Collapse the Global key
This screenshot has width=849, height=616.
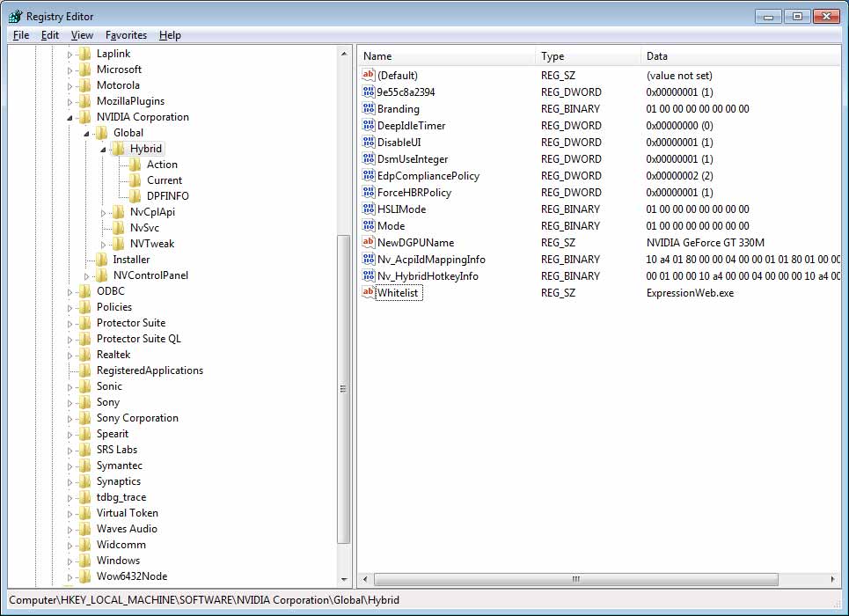pyautogui.click(x=86, y=133)
